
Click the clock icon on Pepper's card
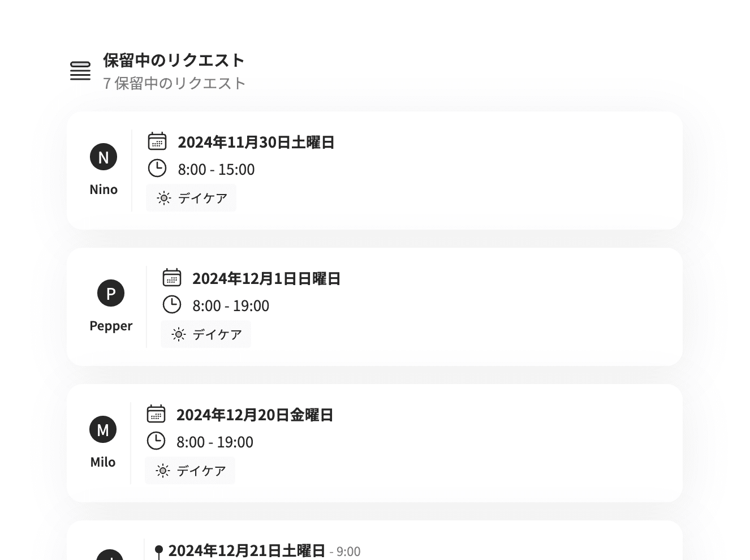pyautogui.click(x=173, y=304)
